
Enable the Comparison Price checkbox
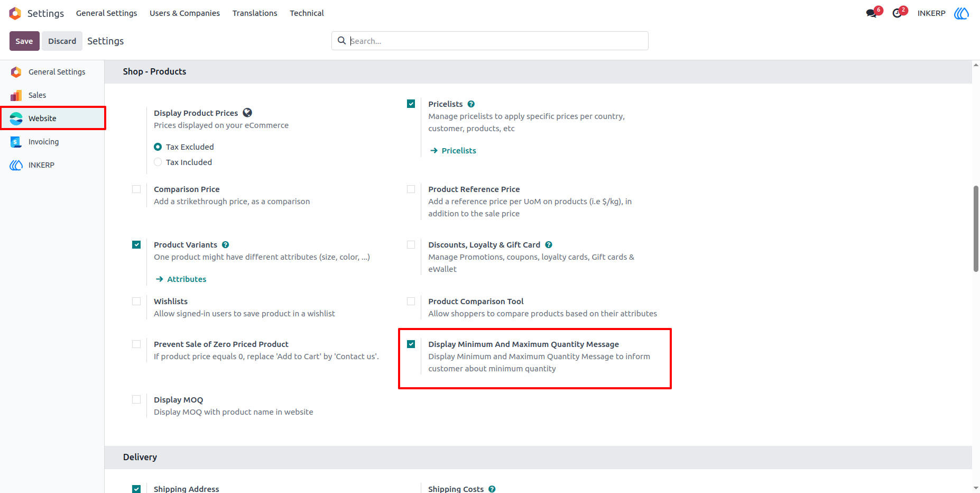pyautogui.click(x=136, y=189)
